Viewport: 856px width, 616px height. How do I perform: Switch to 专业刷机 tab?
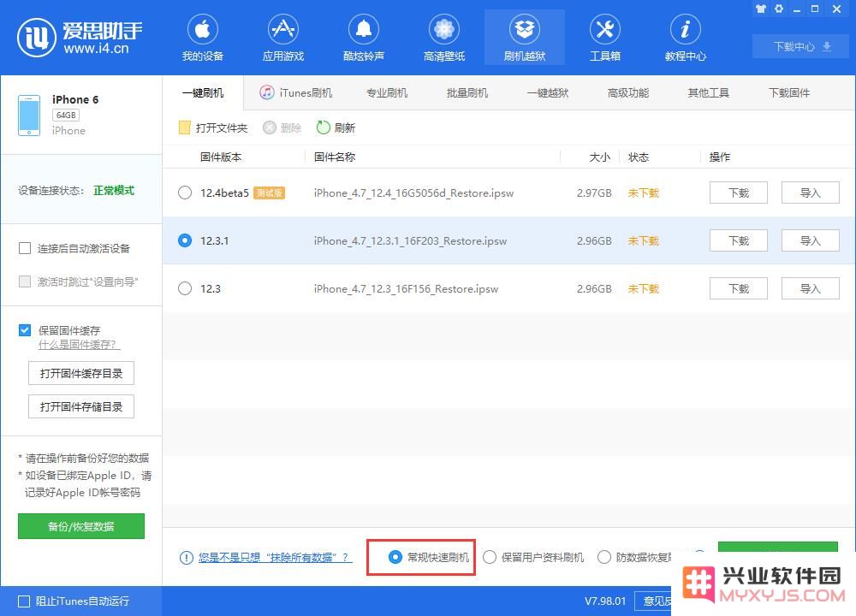(387, 92)
